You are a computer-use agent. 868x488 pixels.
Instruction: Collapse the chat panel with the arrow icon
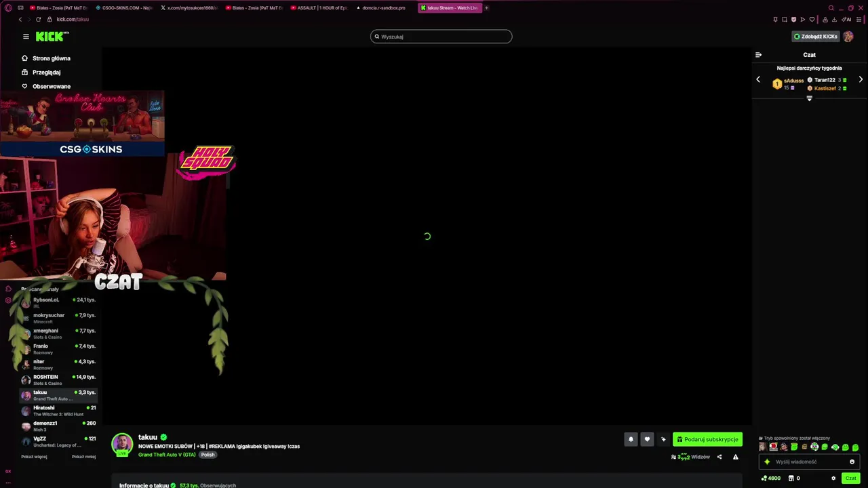click(x=758, y=55)
